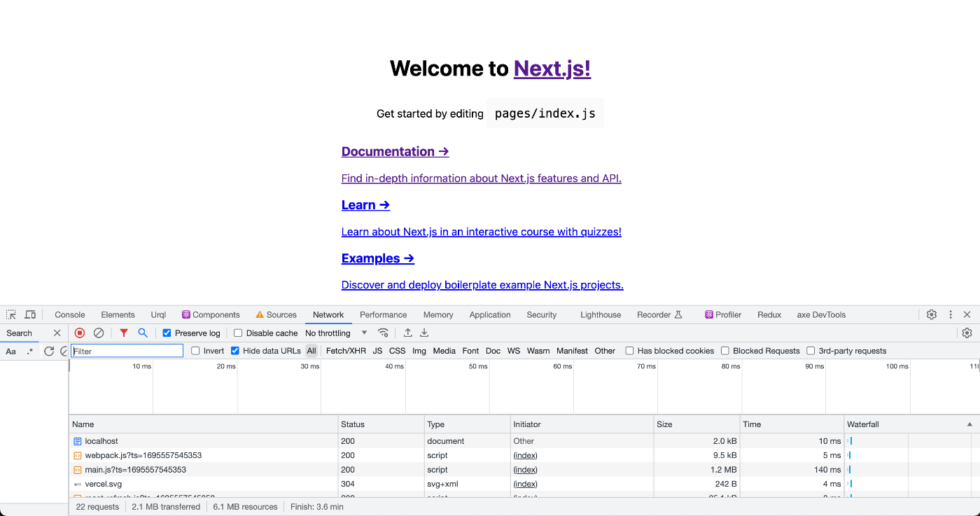Toggle regular expression search option
The image size is (980, 516).
(29, 351)
